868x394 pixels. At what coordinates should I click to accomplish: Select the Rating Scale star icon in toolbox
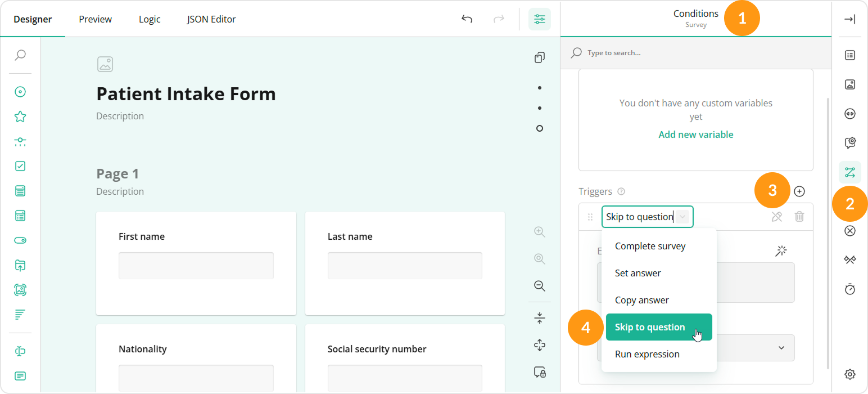[x=20, y=116]
